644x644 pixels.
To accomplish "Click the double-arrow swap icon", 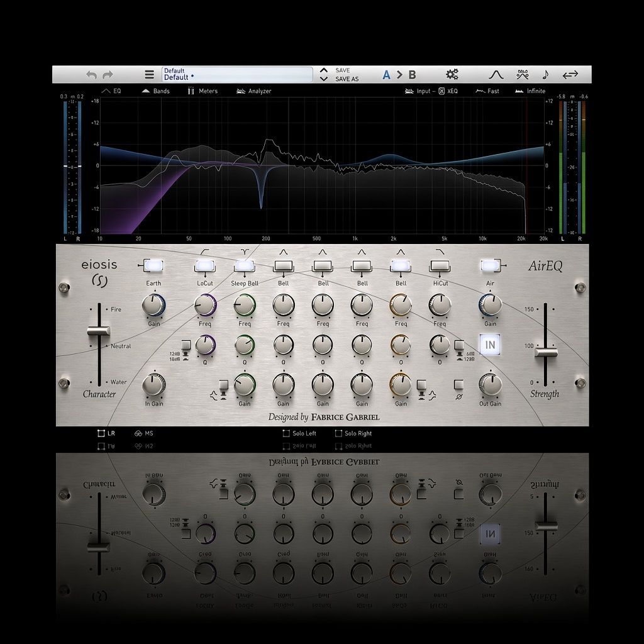I will coord(570,75).
